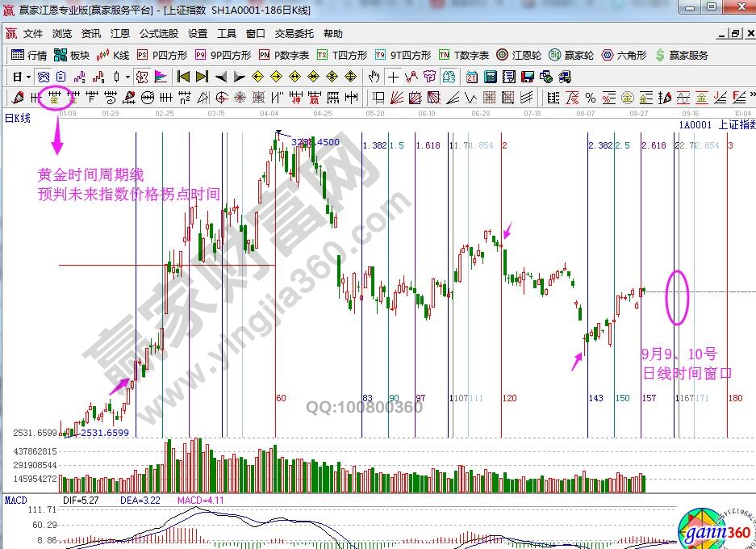Open the 交易委托 menu

294,34
